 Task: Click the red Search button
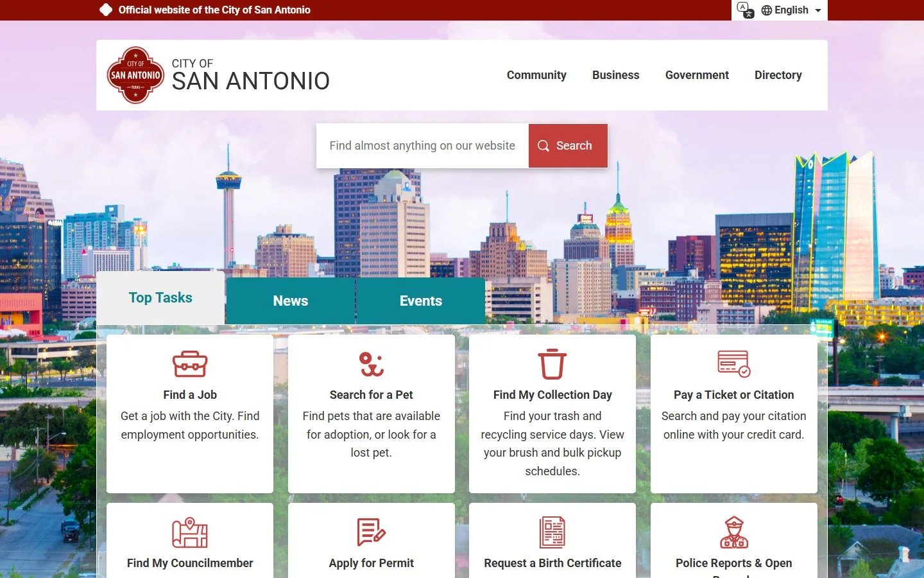click(x=568, y=146)
